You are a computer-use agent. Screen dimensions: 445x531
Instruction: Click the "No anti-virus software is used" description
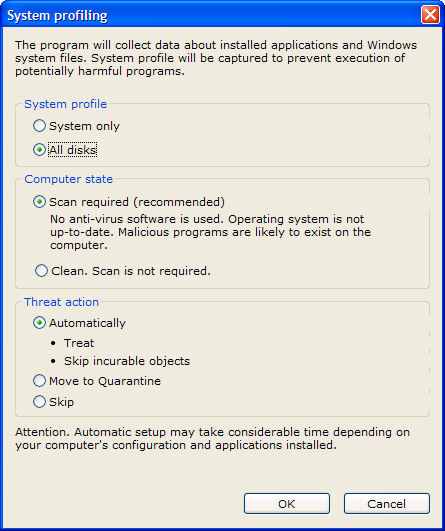[x=210, y=232]
